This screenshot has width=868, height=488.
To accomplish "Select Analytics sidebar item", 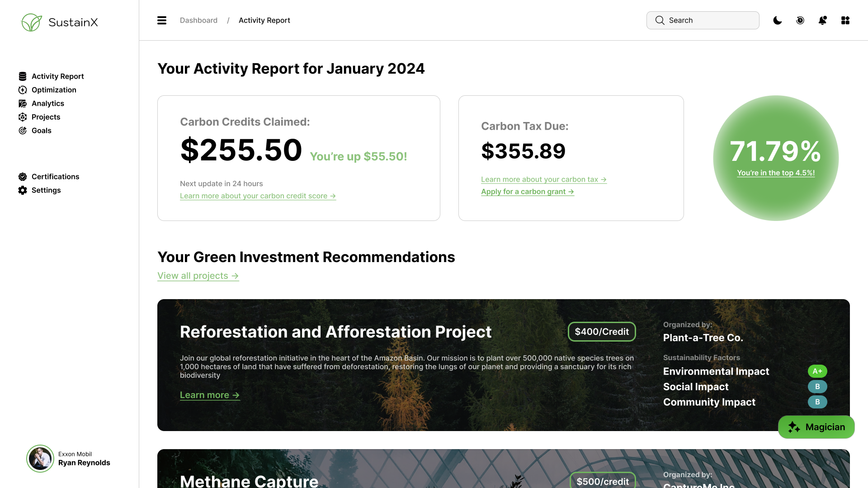I will point(47,103).
